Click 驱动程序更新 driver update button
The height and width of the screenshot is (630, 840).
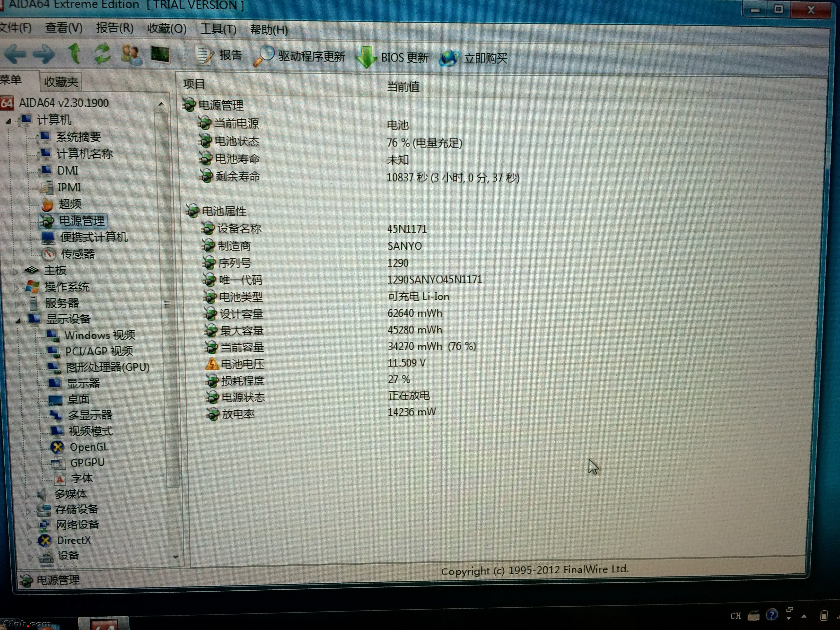coord(299,57)
